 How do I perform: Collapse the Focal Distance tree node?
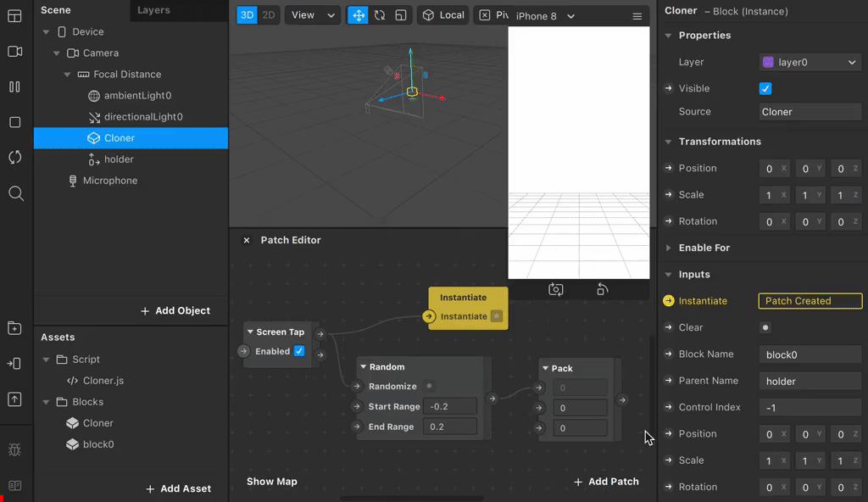pyautogui.click(x=67, y=75)
